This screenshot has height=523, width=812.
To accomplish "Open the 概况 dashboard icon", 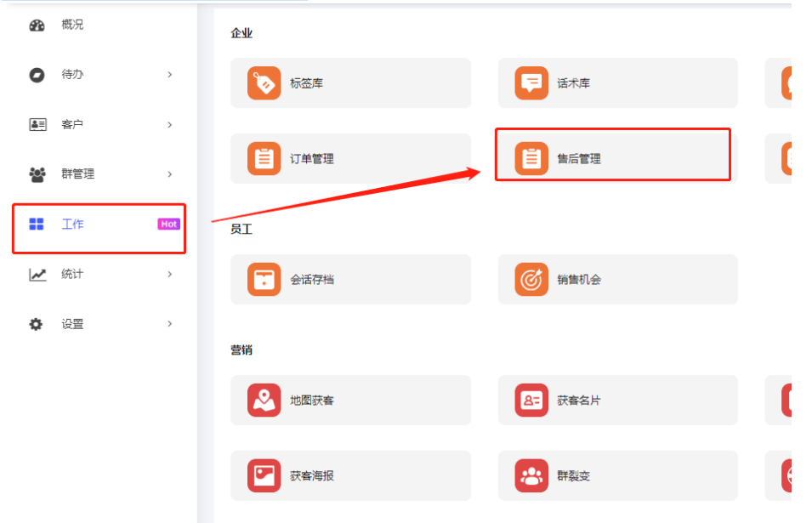I will pyautogui.click(x=37, y=25).
